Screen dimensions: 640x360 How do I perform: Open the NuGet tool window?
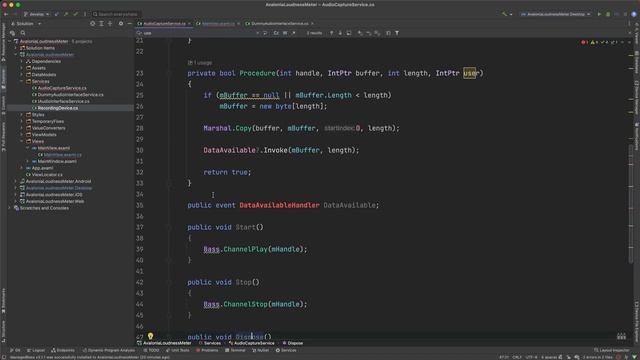[260, 350]
